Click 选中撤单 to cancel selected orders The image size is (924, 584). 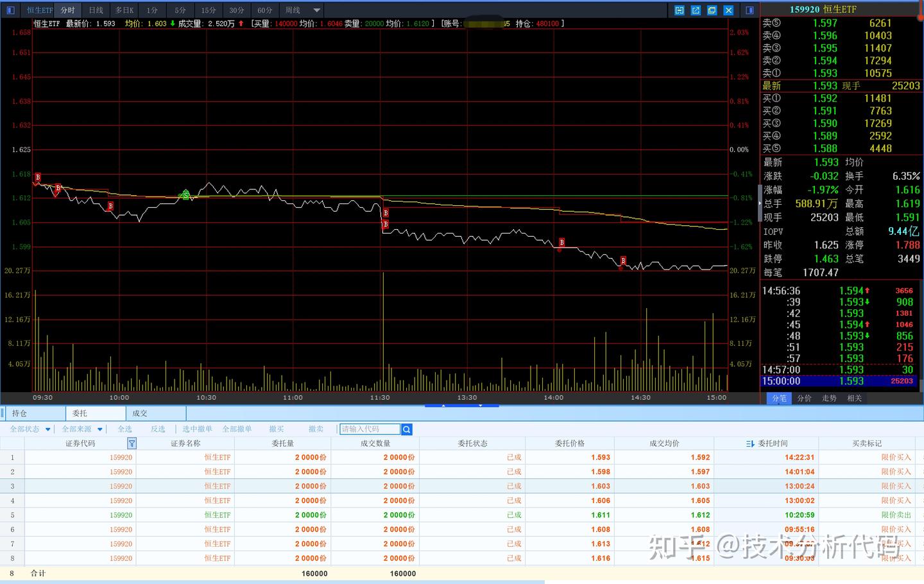coord(197,429)
